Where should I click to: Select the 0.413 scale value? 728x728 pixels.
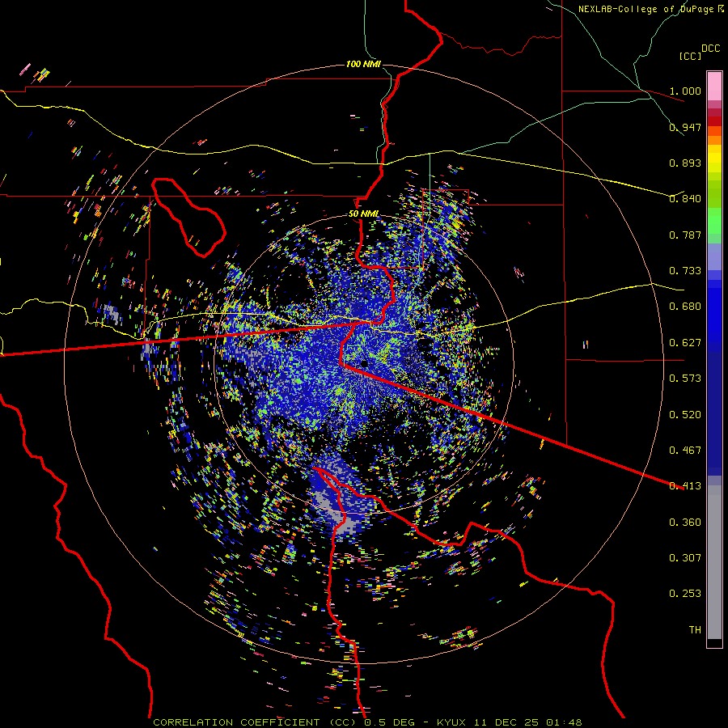pyautogui.click(x=685, y=486)
